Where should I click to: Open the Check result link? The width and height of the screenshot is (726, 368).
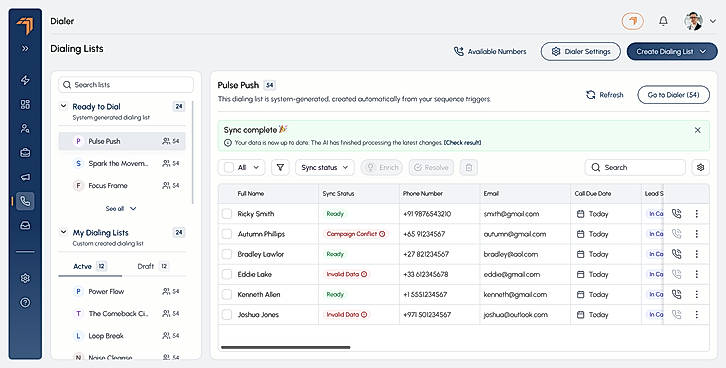(463, 143)
